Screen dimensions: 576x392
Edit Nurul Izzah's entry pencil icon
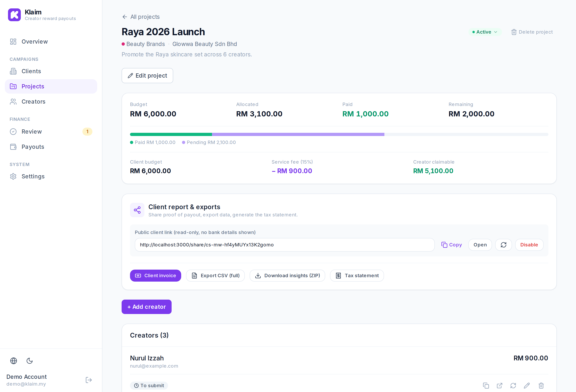(x=527, y=386)
